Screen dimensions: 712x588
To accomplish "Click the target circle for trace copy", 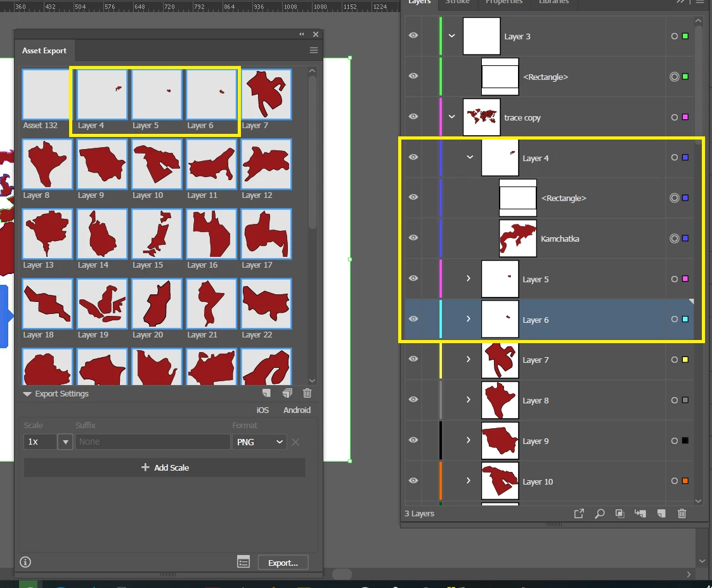I will (675, 117).
